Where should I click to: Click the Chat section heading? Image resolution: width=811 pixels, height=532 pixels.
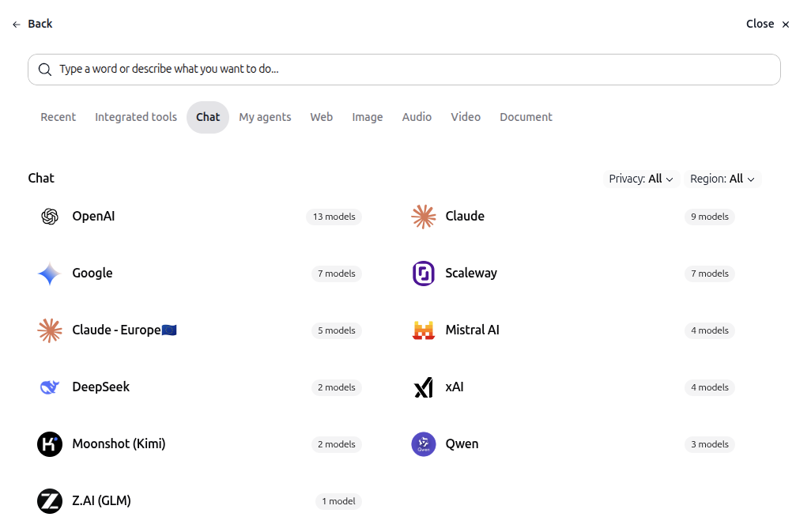41,179
